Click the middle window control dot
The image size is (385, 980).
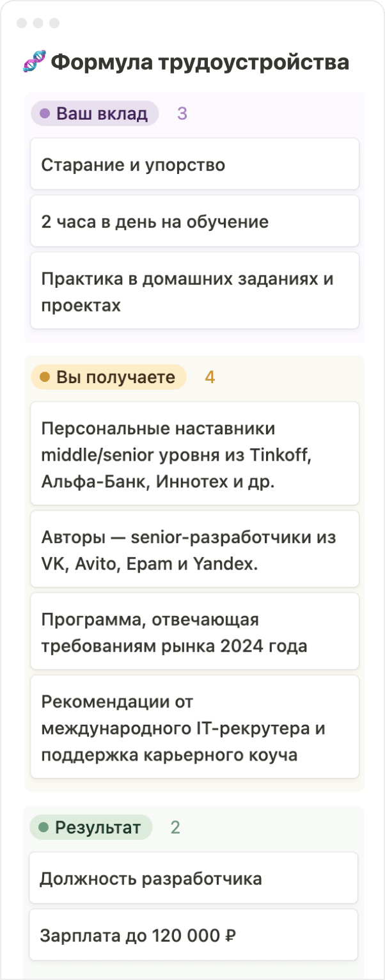coord(38,23)
